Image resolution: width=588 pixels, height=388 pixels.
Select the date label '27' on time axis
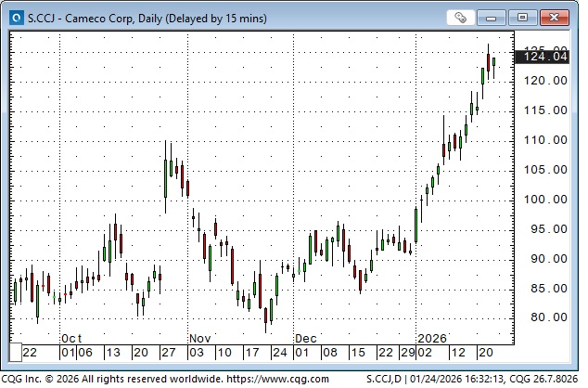click(167, 353)
